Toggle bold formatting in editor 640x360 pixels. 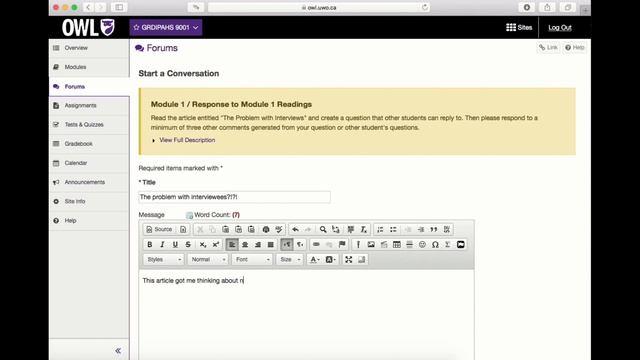tap(149, 244)
